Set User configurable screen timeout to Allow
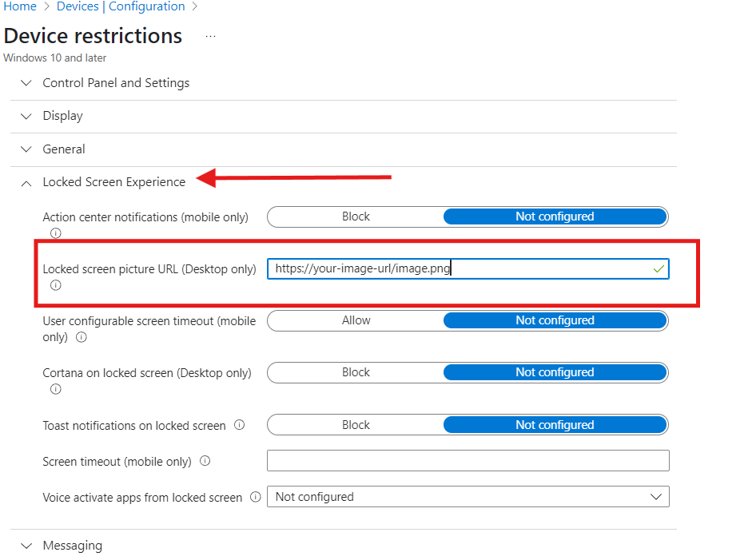 [356, 320]
